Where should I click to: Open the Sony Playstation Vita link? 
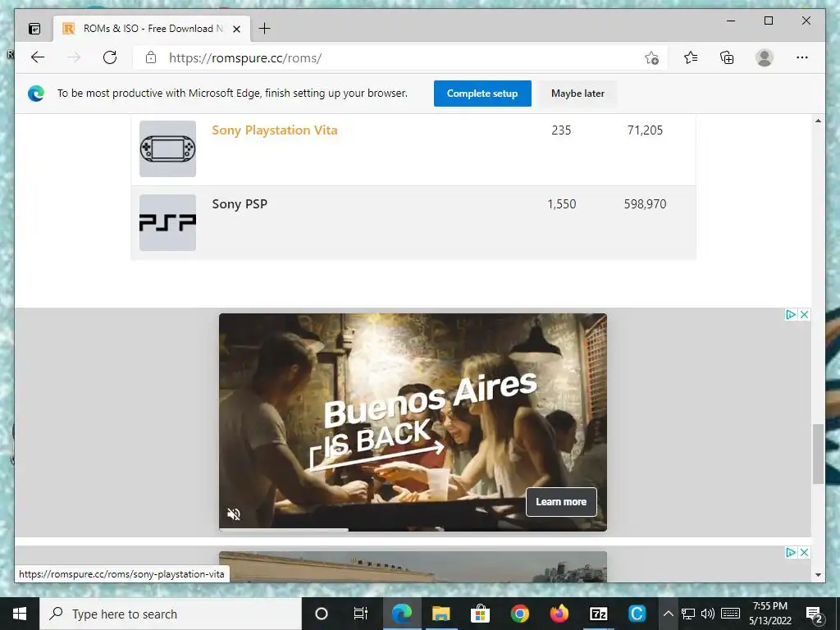click(274, 130)
